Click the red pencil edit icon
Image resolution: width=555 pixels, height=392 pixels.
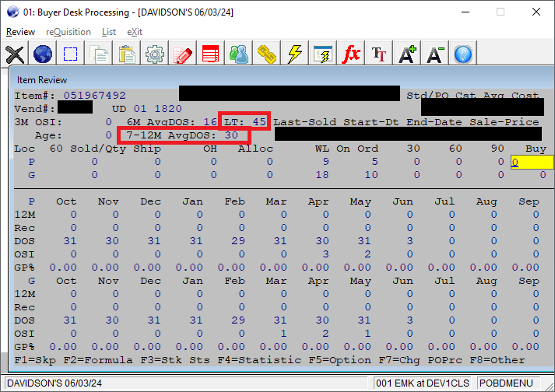point(183,54)
